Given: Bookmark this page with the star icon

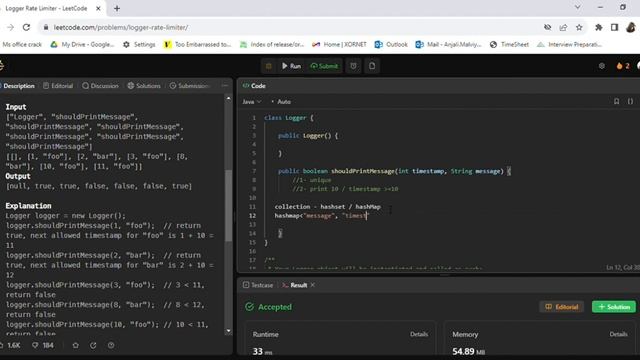Looking at the screenshot, I should (x=579, y=27).
